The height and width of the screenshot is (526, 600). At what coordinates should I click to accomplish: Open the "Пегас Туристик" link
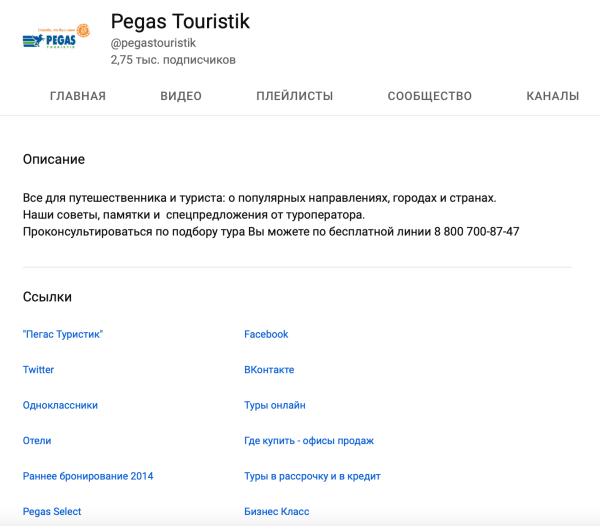[x=63, y=334]
